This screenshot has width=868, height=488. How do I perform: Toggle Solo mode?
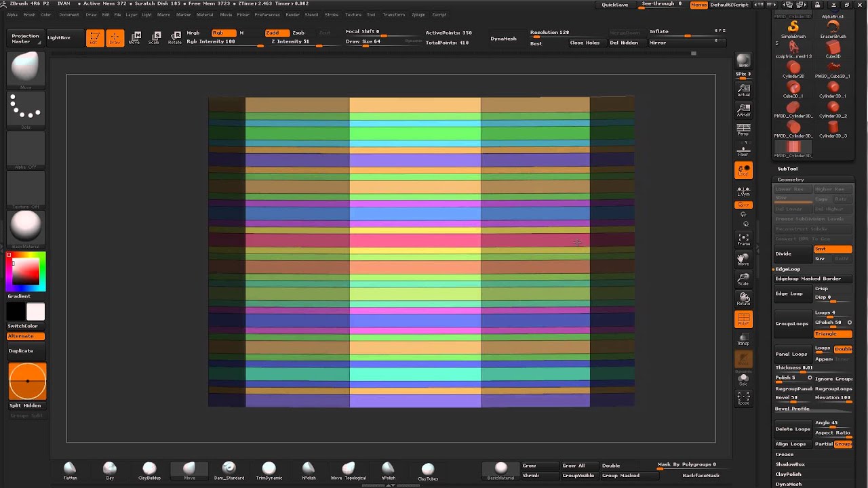[743, 380]
